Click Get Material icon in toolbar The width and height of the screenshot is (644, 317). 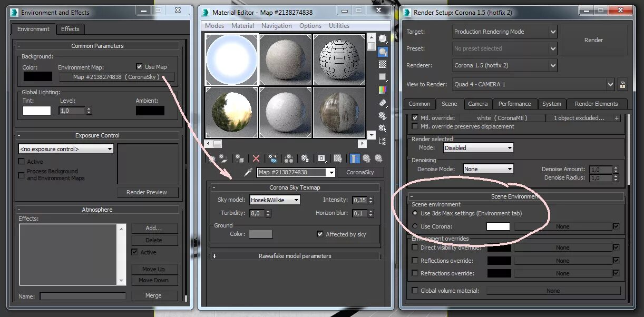coord(212,158)
